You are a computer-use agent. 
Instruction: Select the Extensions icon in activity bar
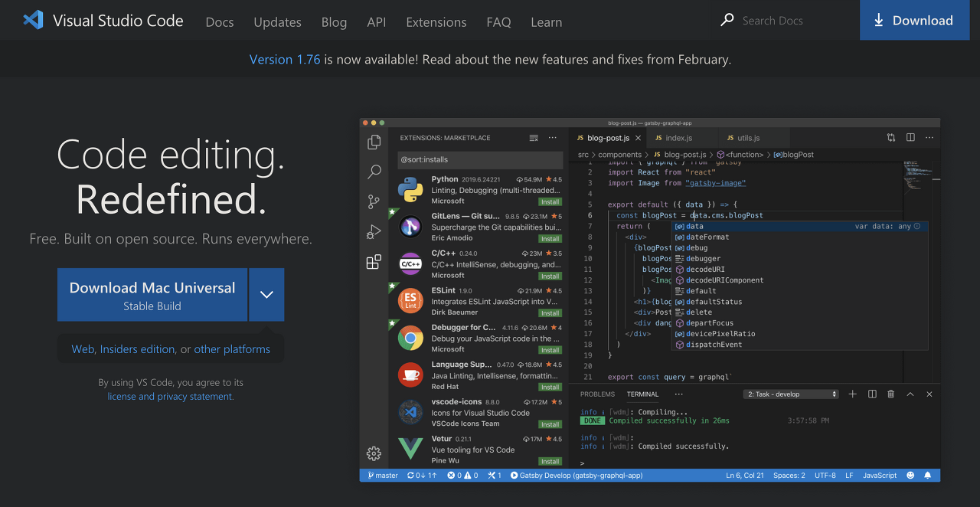click(x=374, y=262)
